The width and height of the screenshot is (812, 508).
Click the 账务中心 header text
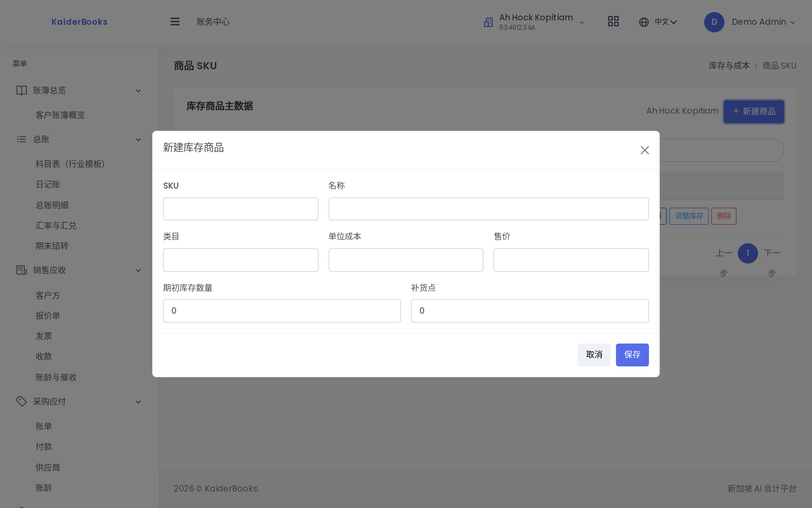pyautogui.click(x=213, y=22)
